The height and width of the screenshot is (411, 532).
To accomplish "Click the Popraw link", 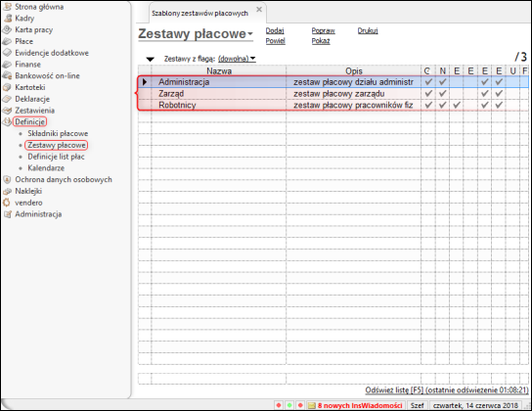I will point(323,30).
